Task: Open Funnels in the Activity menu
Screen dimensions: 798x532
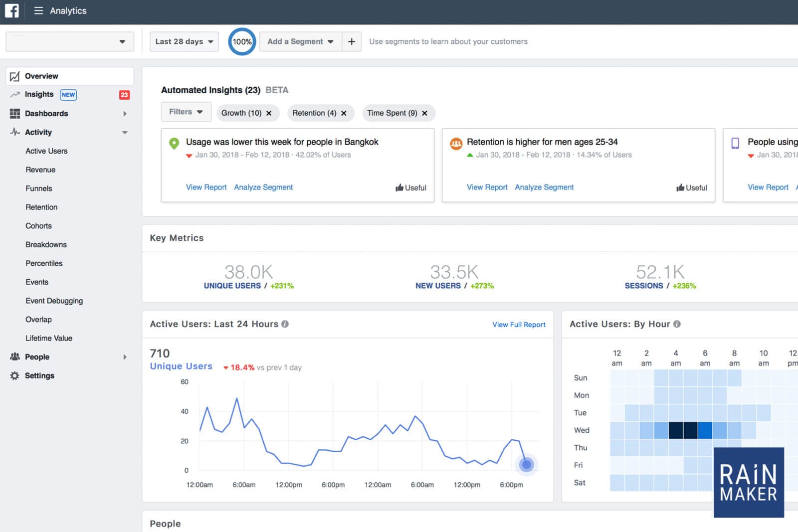Action: coord(39,188)
